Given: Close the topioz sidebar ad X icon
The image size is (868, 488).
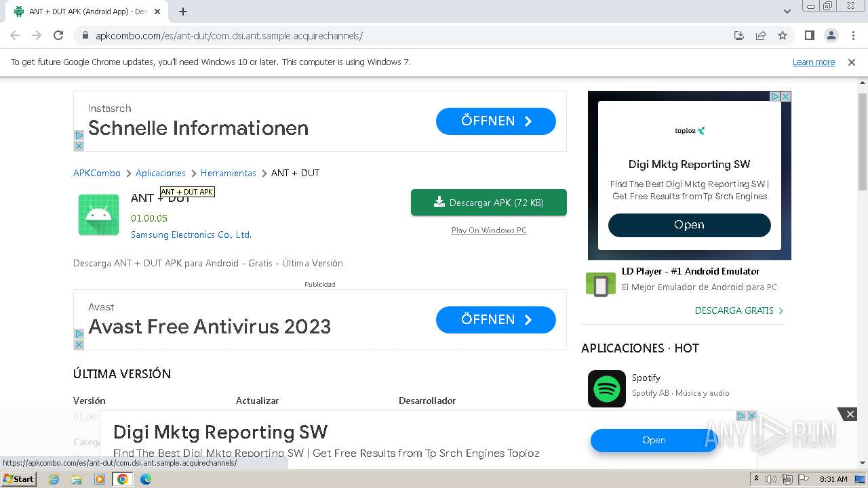Looking at the screenshot, I should click(786, 97).
